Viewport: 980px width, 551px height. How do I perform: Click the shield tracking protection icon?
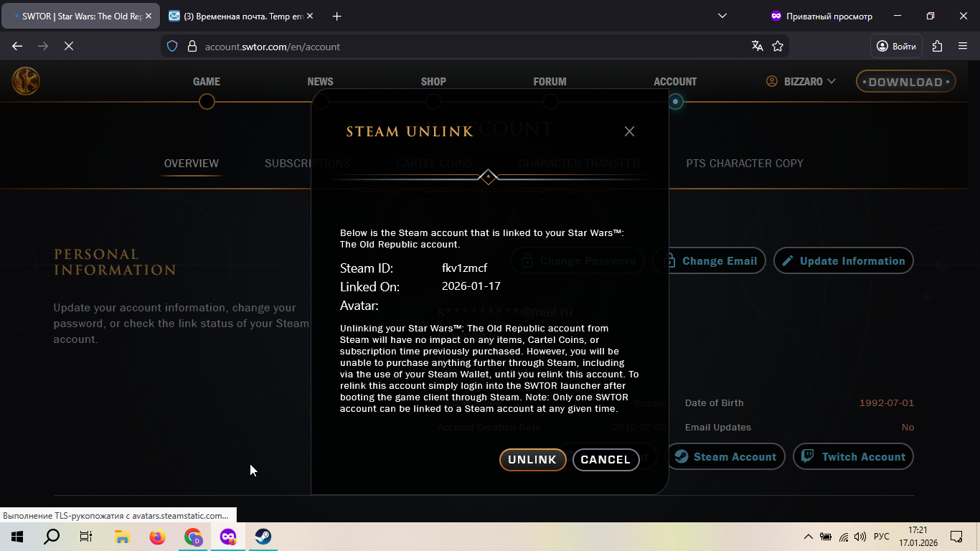click(x=172, y=46)
